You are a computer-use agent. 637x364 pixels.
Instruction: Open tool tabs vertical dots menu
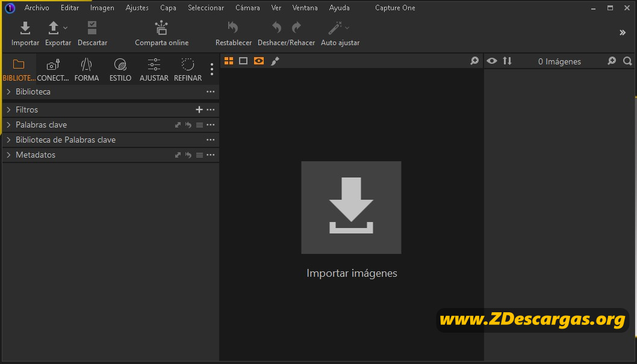[212, 69]
